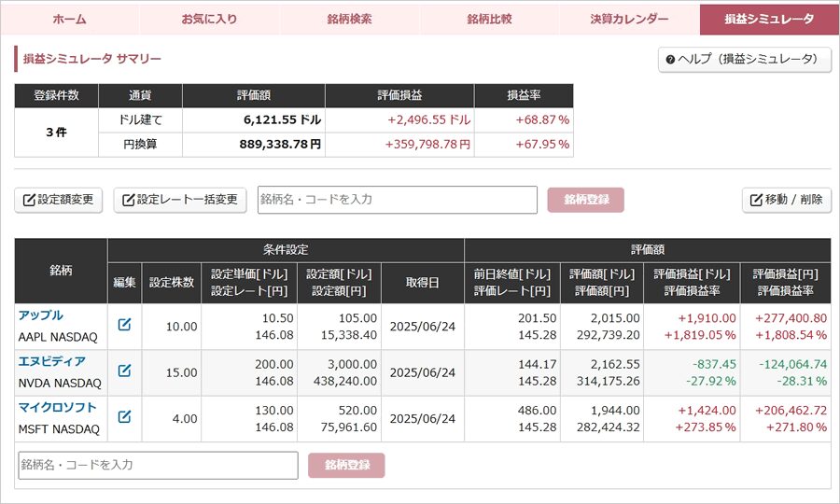Go to the 銘柄検索 tab
The height and width of the screenshot is (504, 840).
pos(349,20)
